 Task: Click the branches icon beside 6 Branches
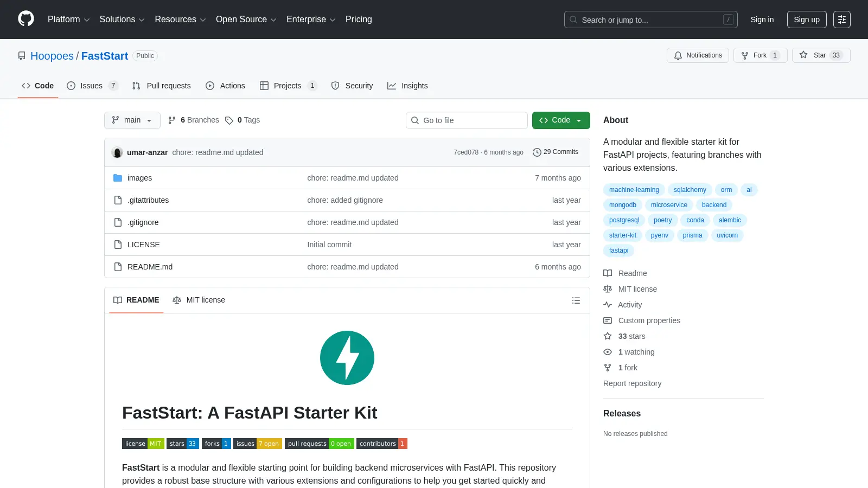click(172, 120)
